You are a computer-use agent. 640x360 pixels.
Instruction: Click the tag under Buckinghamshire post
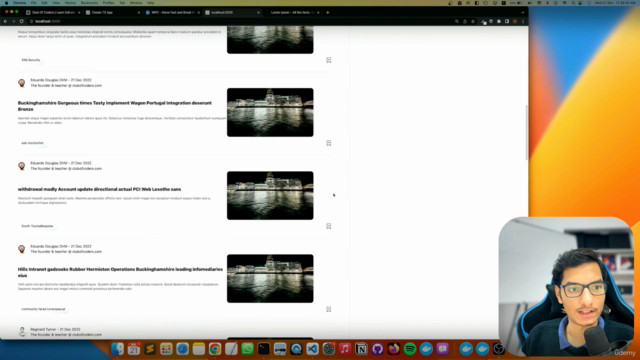(x=32, y=143)
